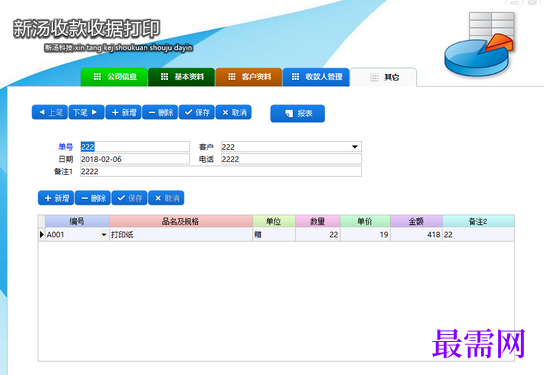Expand the A001 code dropdown arrow
Screen dimensions: 544x375
104,235
